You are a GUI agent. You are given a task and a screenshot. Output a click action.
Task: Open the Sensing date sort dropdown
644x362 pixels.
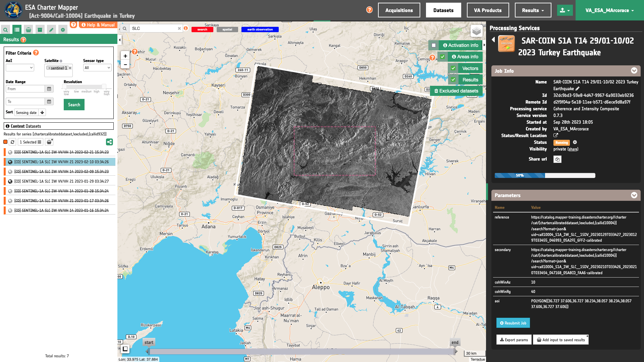coord(26,113)
